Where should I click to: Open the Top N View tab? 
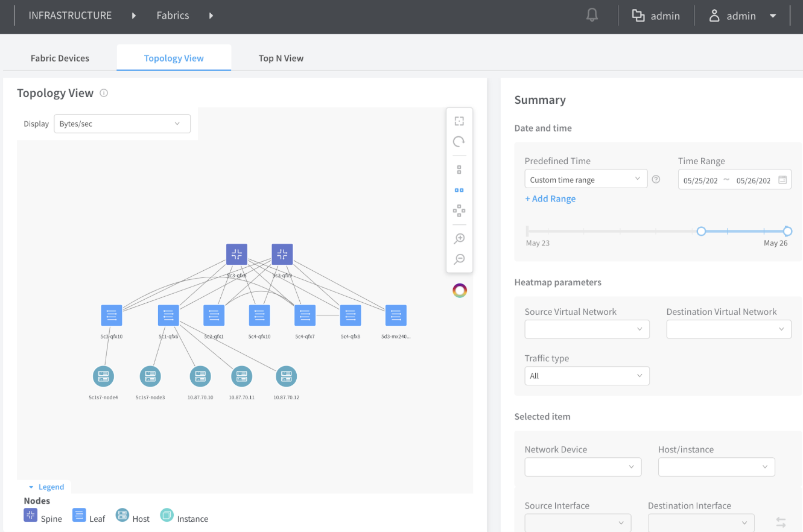pyautogui.click(x=281, y=59)
